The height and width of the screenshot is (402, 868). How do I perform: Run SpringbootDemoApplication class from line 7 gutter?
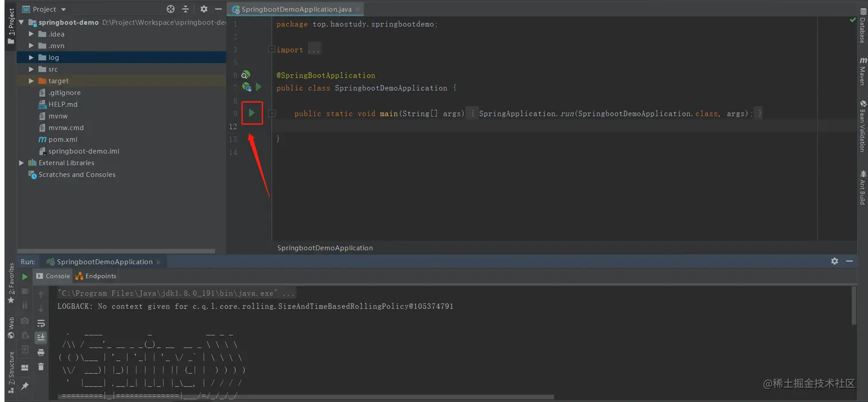[258, 87]
